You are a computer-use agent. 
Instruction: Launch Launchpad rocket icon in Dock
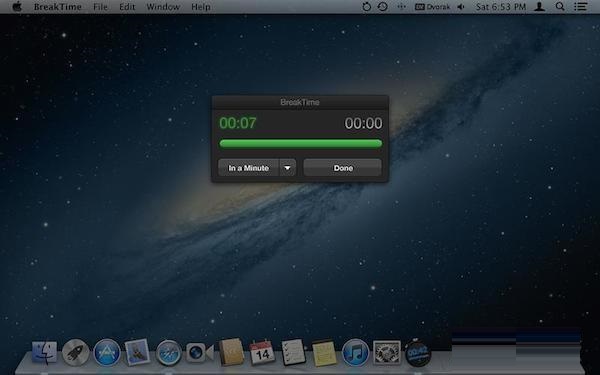tap(75, 352)
